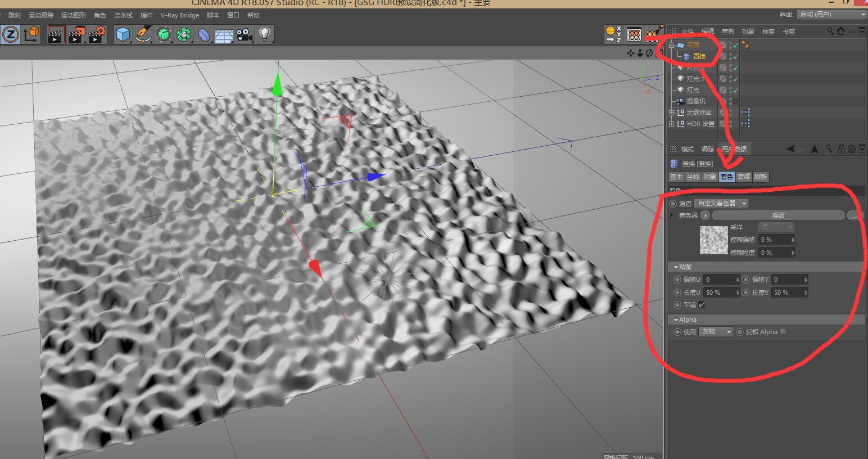
Task: Collapse the 贴图 section
Action: pos(676,267)
